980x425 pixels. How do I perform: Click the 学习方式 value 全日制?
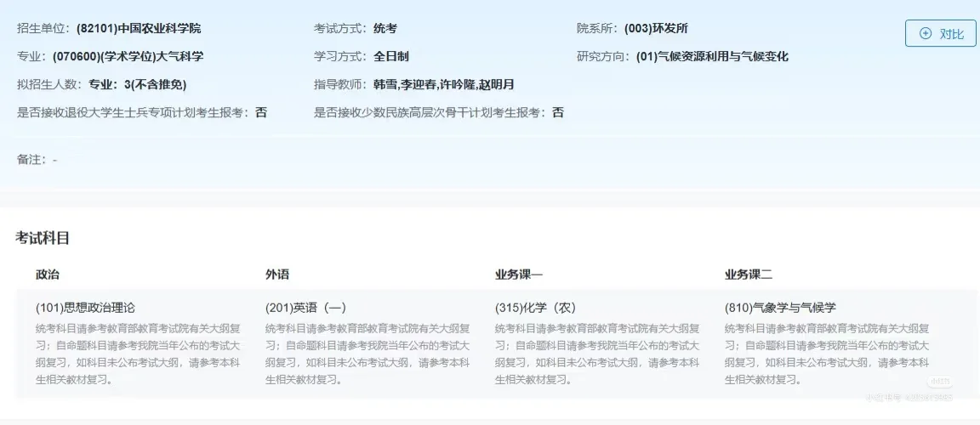[x=391, y=57]
